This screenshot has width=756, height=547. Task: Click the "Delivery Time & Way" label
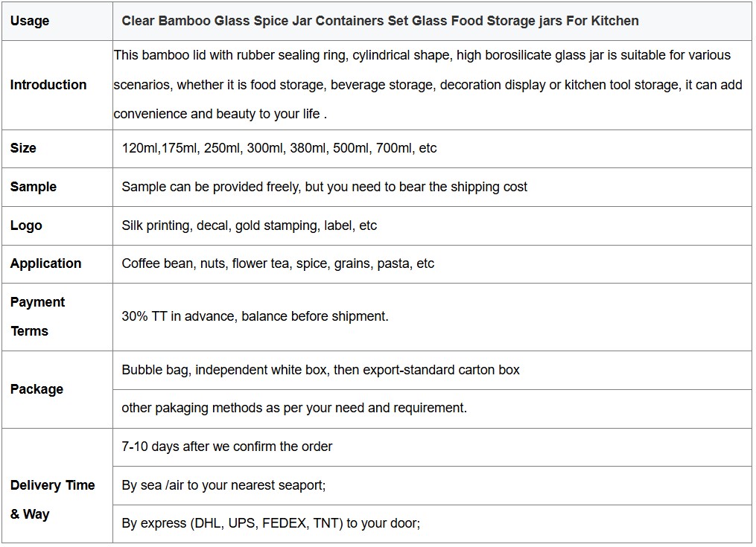pos(52,499)
